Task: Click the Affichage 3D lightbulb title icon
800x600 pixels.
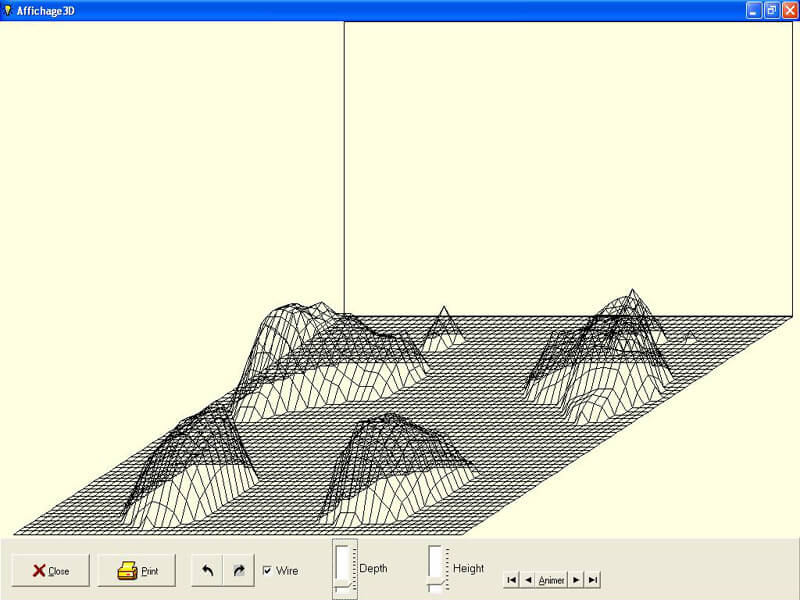Action: point(7,10)
